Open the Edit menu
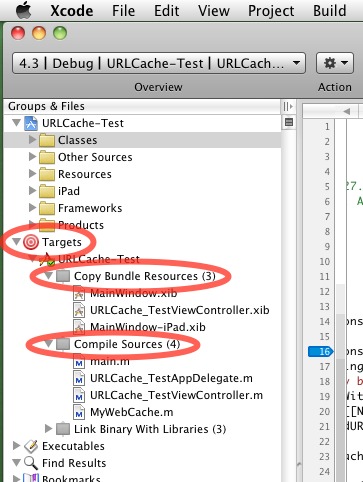This screenshot has width=363, height=482. tap(166, 11)
